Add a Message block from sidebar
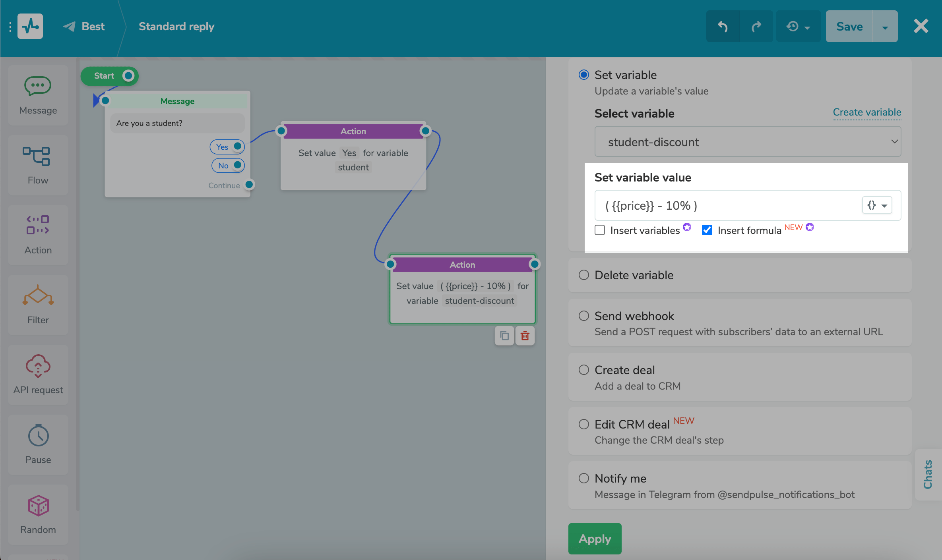Image resolution: width=942 pixels, height=560 pixels. (38, 95)
